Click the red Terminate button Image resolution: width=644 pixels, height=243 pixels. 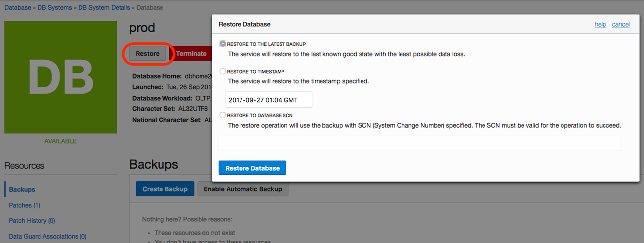point(192,54)
